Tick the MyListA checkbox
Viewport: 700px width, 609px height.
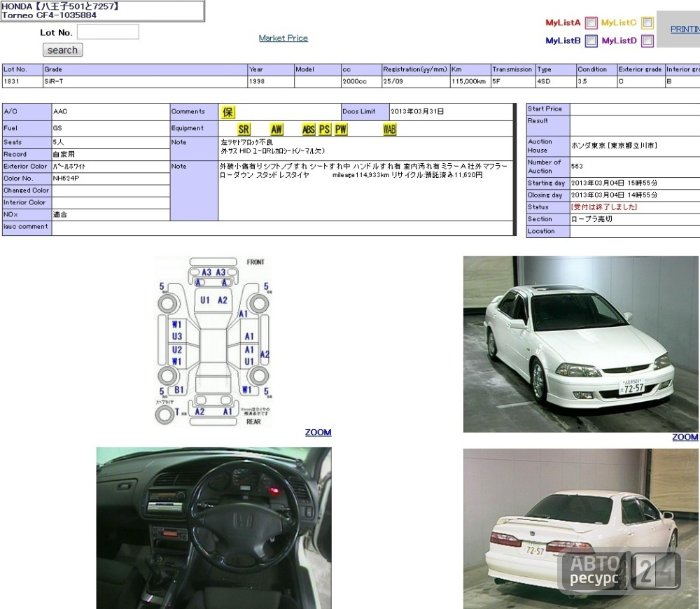(x=591, y=23)
